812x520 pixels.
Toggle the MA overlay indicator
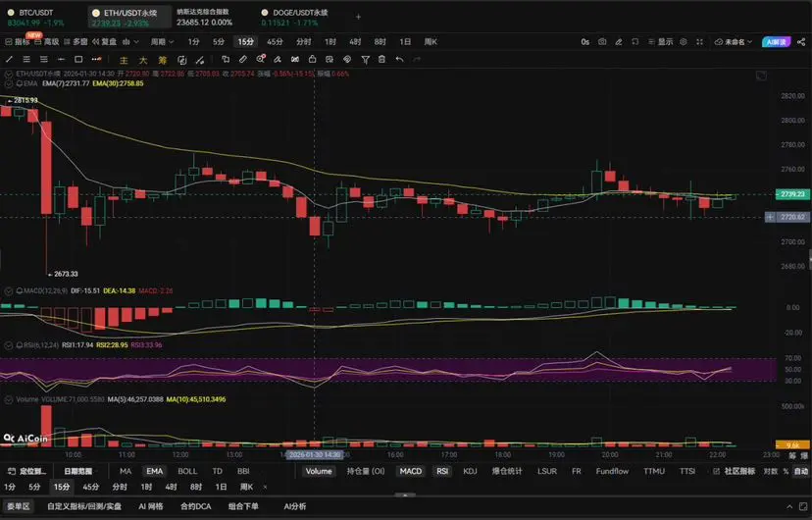pyautogui.click(x=126, y=471)
